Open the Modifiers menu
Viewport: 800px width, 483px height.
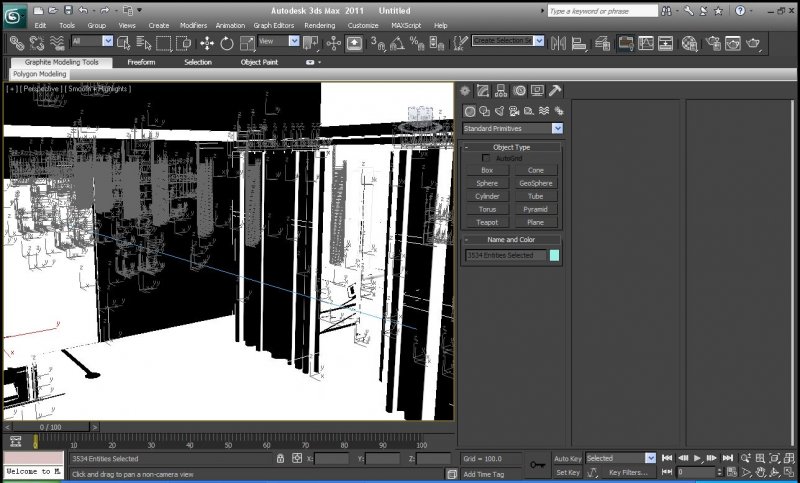coord(193,25)
